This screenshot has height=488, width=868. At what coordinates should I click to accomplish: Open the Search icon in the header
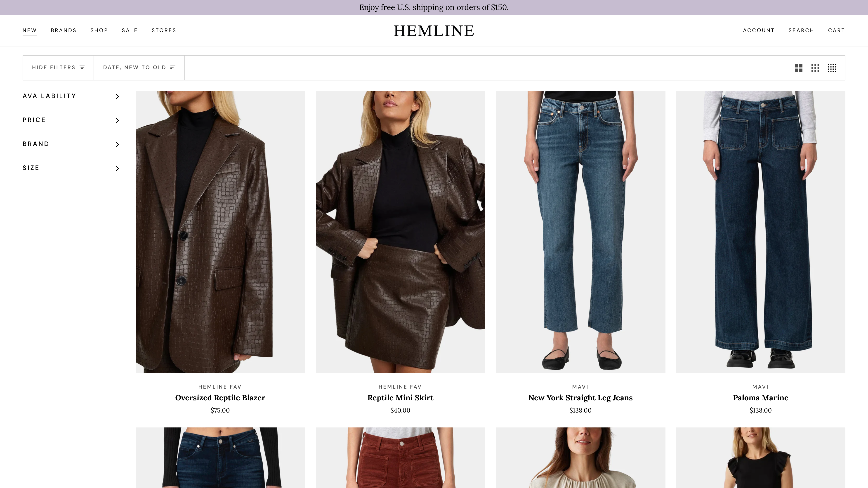click(801, 30)
